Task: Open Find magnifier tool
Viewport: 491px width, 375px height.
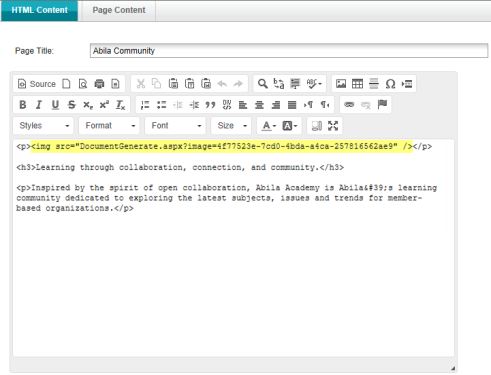Action: tap(263, 84)
